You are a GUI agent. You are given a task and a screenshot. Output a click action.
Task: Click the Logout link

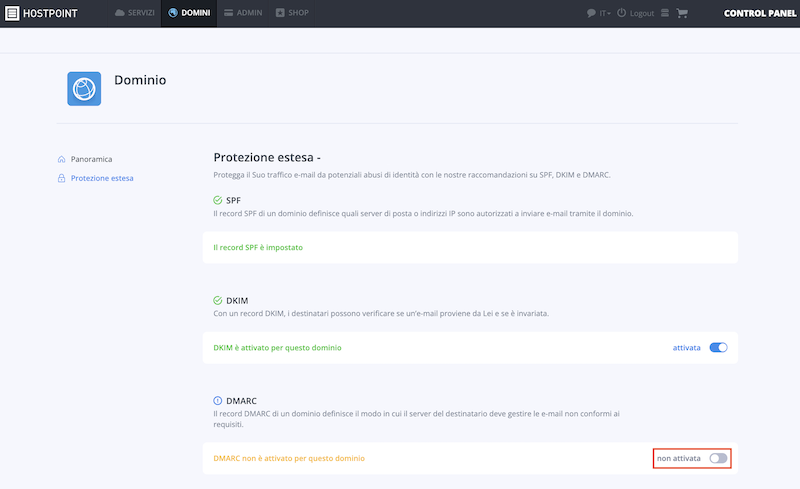pos(642,13)
